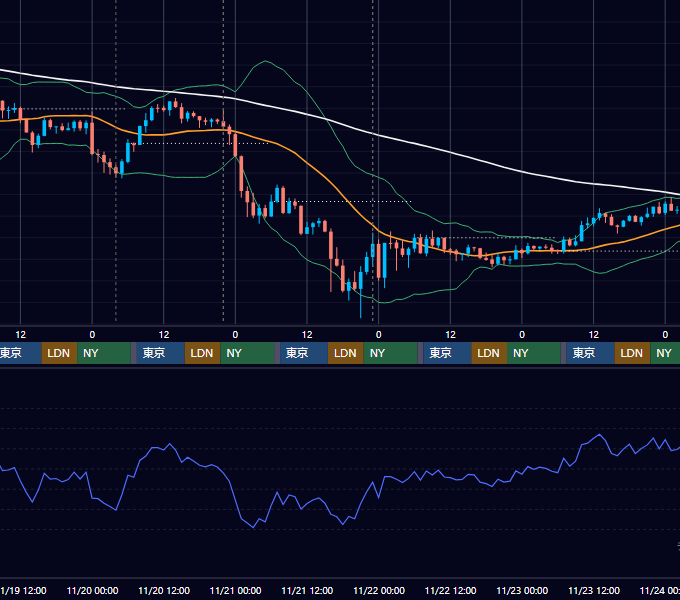Click the 東京 session block on 11/22
This screenshot has height=600, width=680.
point(447,353)
